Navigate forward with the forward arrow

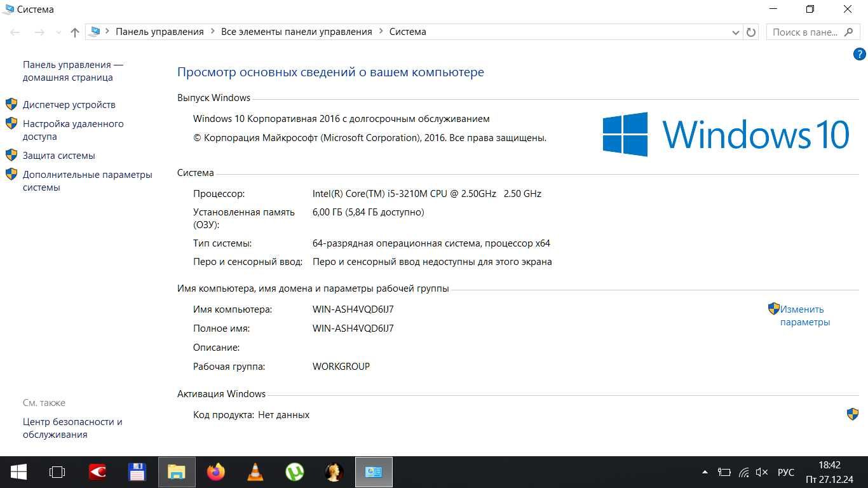pos(39,32)
